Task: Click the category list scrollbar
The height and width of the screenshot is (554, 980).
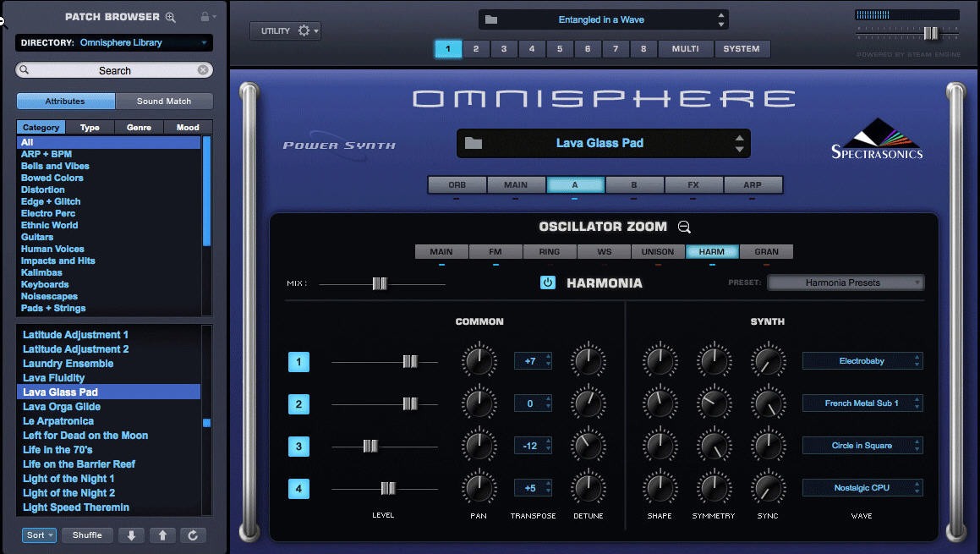Action: tap(207, 191)
